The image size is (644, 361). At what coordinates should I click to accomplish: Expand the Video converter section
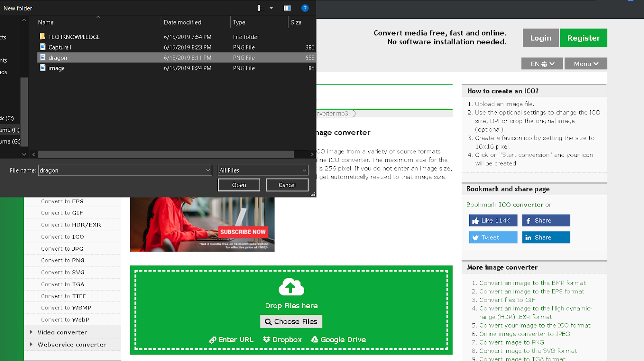[62, 332]
